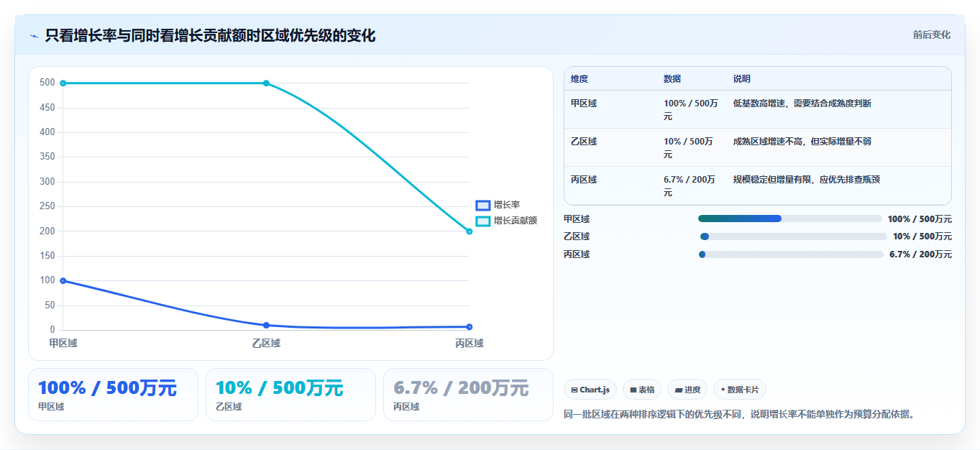Click the 丙区域 x-axis label on the chart
The width and height of the screenshot is (980, 450).
tap(470, 344)
